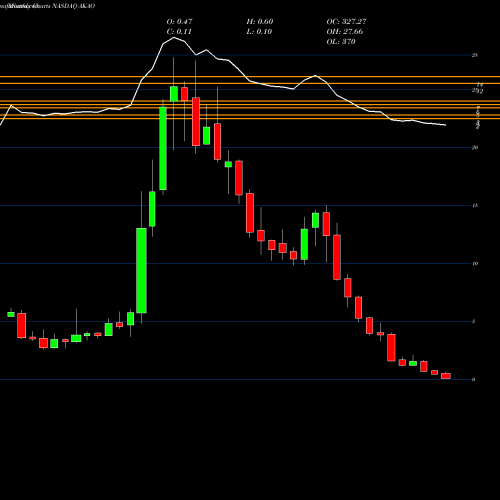Click the last red candlestick near zero
500x500 pixels.
(446, 376)
